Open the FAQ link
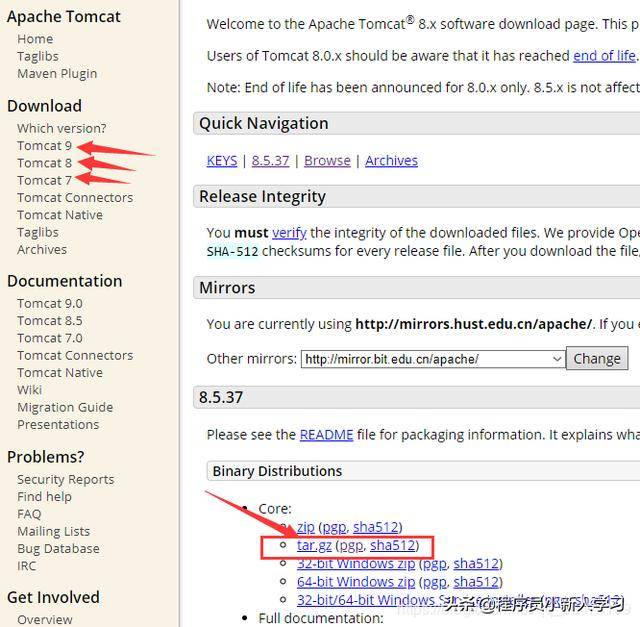 pos(29,514)
